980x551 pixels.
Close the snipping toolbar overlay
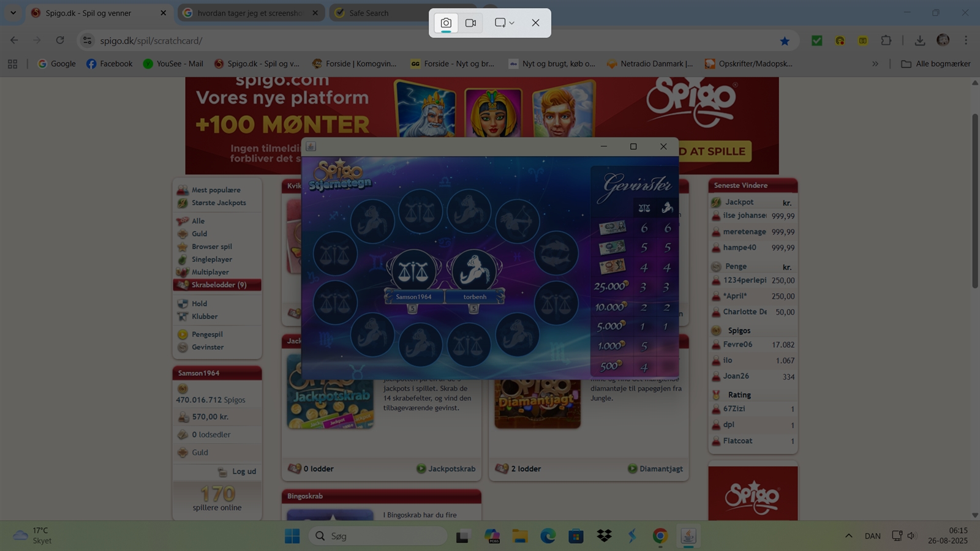(x=535, y=23)
